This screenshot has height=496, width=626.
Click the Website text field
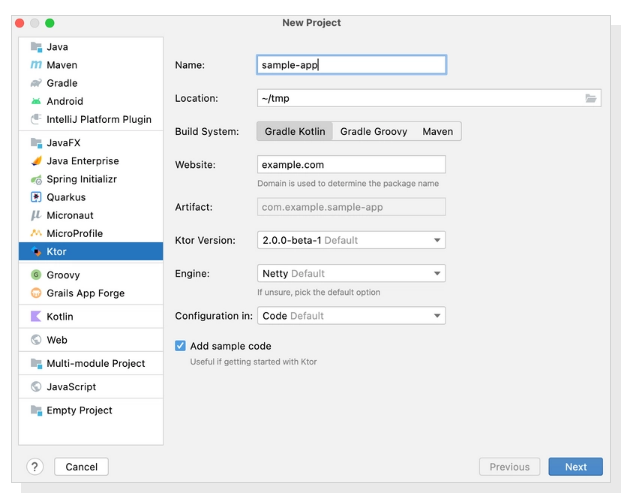(351, 164)
